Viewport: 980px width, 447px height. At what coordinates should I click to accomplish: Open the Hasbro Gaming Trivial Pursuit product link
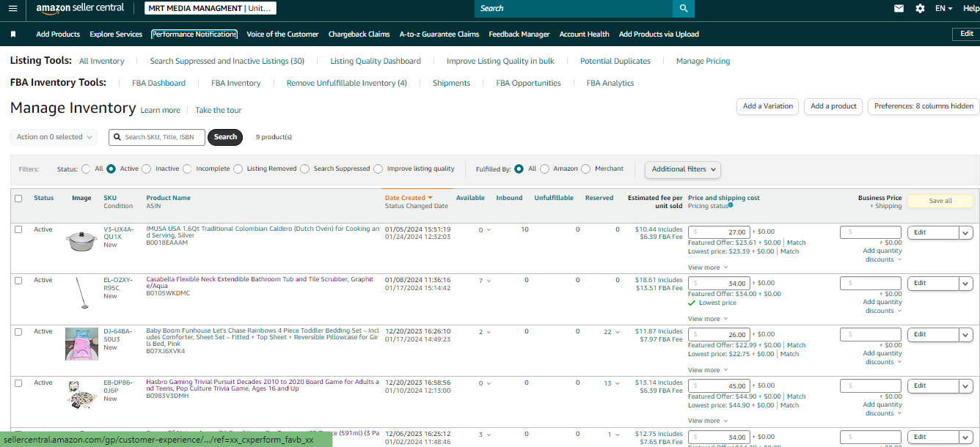263,385
